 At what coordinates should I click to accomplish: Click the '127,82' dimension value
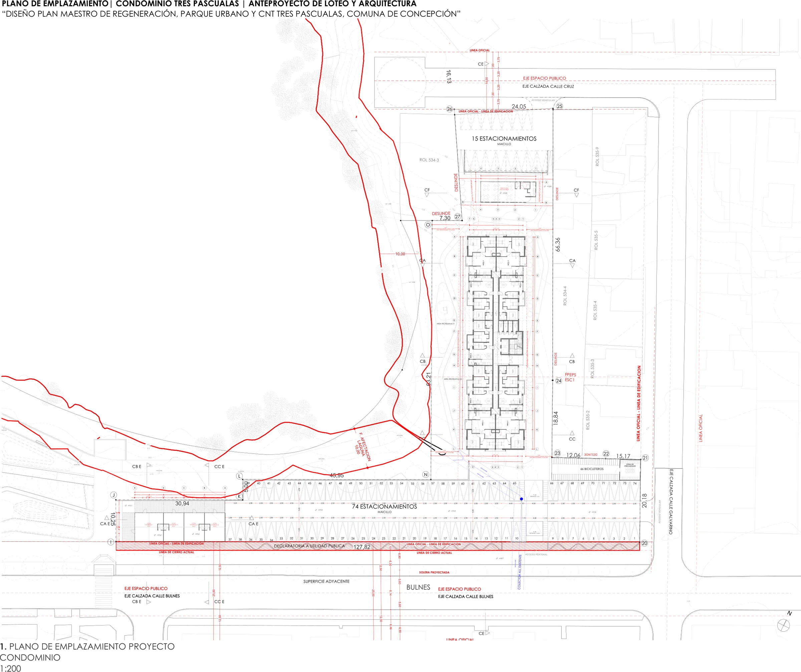coord(362,547)
